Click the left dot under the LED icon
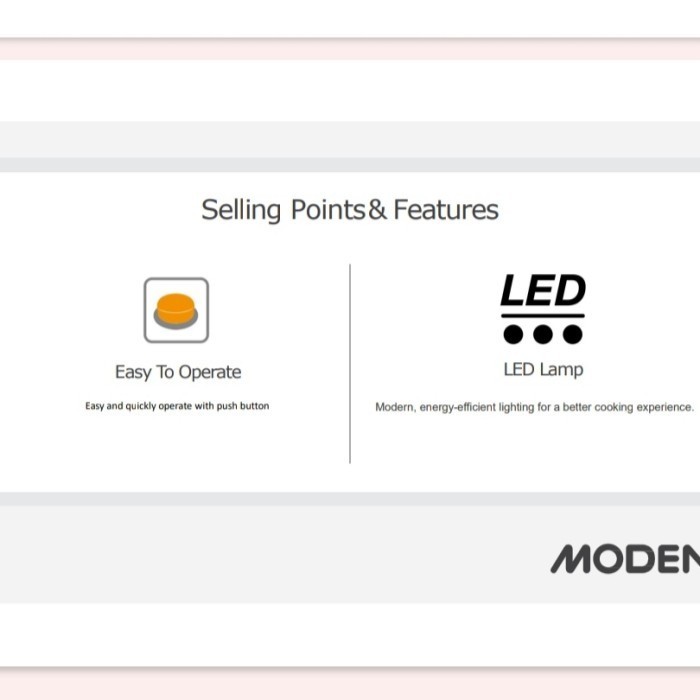This screenshot has width=700, height=700. pos(513,334)
